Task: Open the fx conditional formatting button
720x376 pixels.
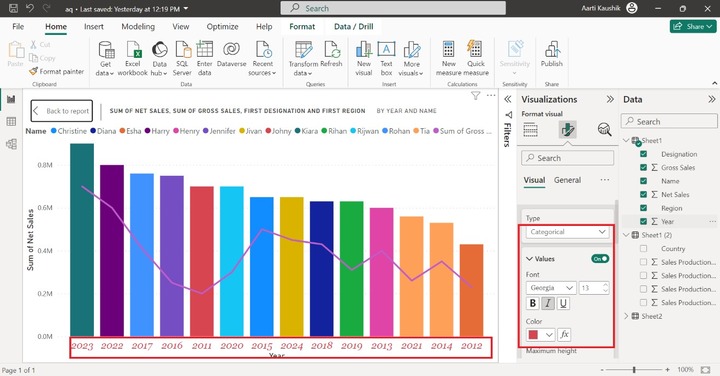Action: tap(564, 335)
